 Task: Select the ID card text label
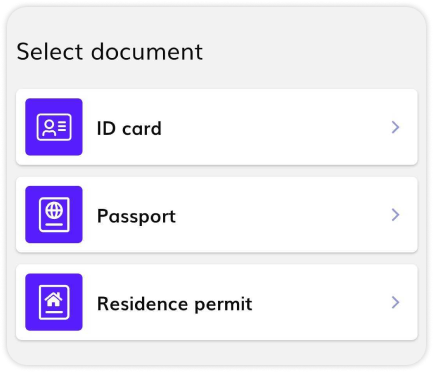129,128
